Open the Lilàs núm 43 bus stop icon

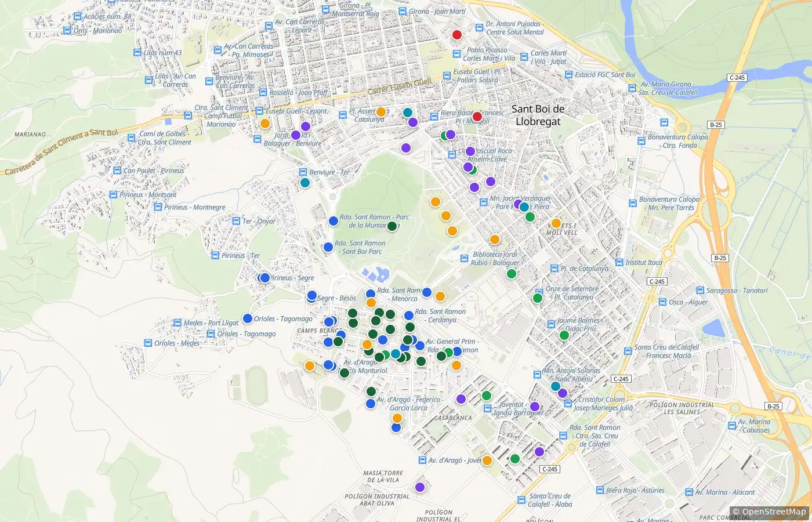coord(137,53)
